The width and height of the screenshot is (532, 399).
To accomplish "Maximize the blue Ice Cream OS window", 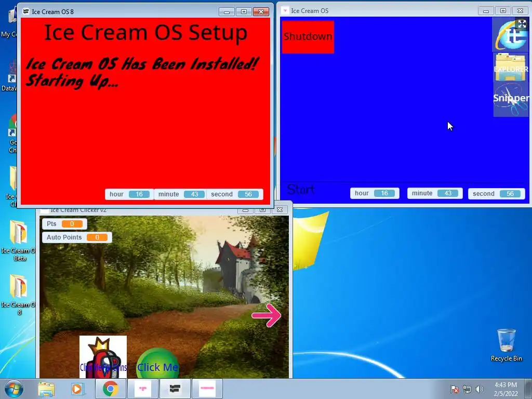I will pos(503,11).
